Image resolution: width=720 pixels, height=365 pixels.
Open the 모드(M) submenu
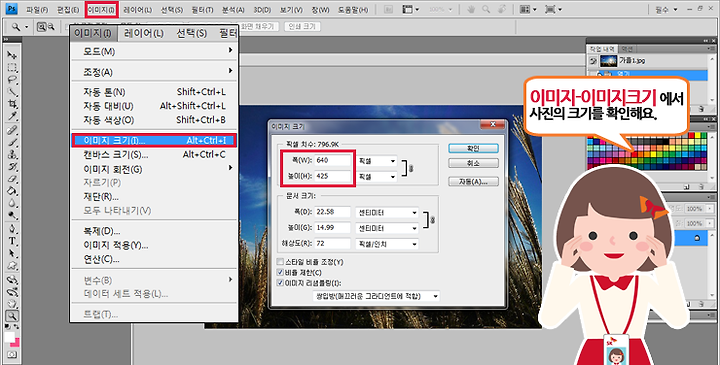click(x=154, y=51)
